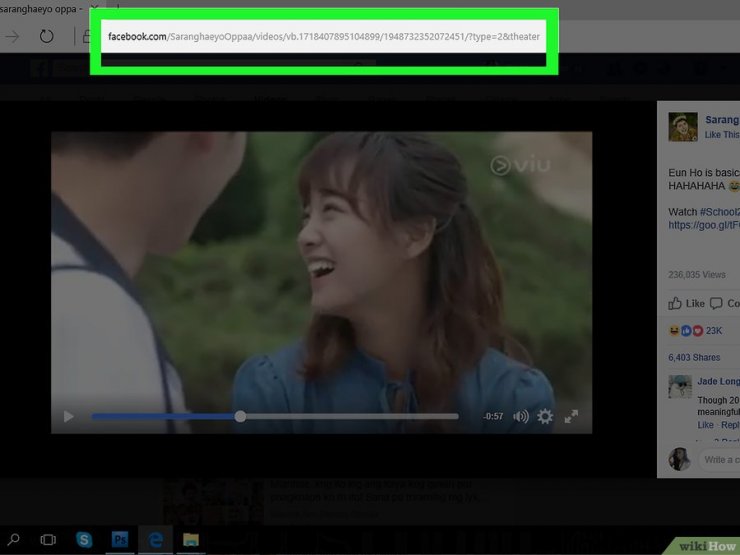Click the page profile picture thumbnail
Screen dimensions: 740x555
[683, 126]
